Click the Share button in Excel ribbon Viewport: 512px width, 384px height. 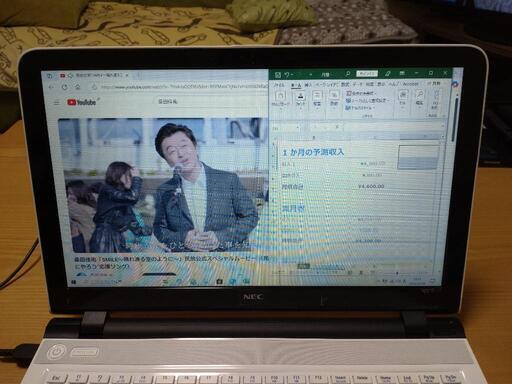[434, 83]
